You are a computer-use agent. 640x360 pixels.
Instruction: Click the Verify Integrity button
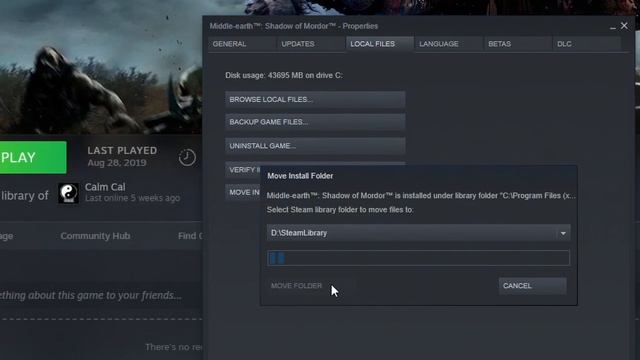[x=243, y=170]
